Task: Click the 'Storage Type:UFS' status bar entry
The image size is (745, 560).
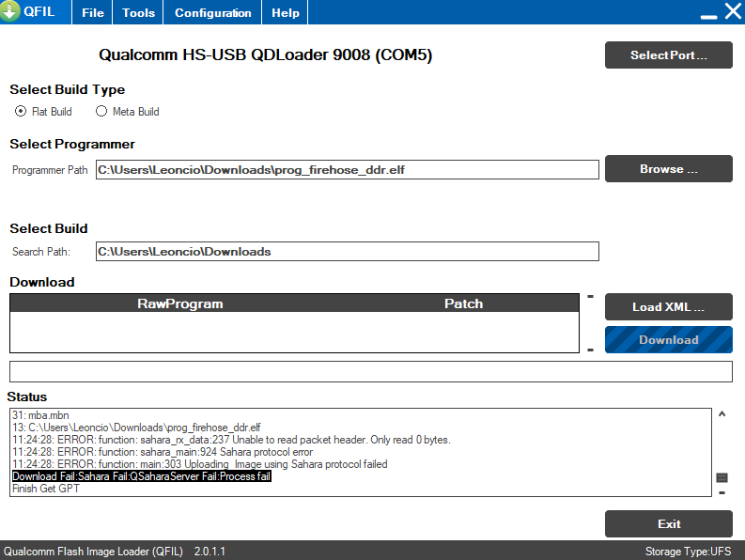Action: pos(688,552)
